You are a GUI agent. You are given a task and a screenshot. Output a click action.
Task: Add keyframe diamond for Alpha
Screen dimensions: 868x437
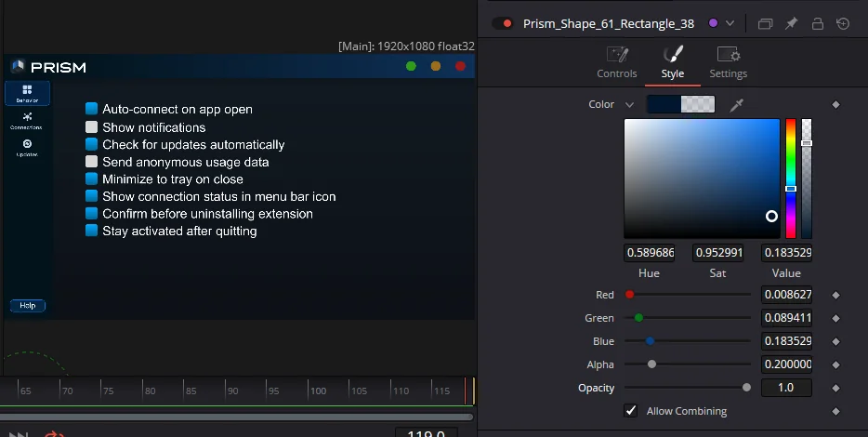[835, 365]
